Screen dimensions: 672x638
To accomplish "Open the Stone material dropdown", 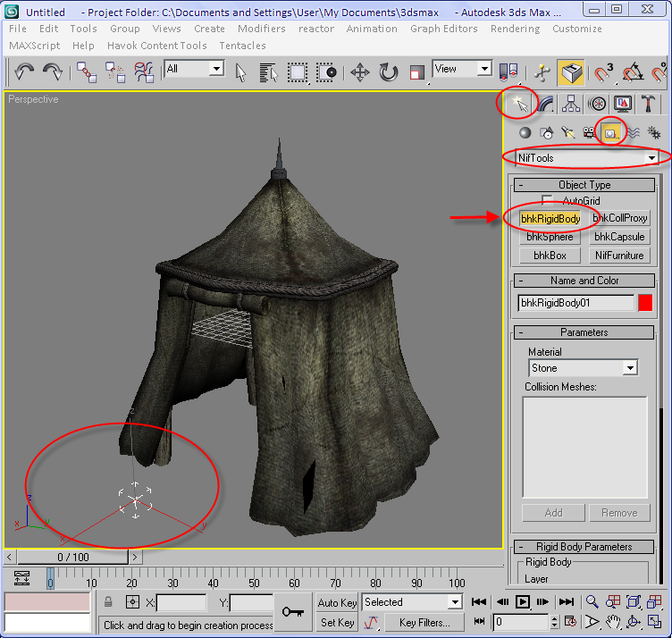I will coord(630,368).
